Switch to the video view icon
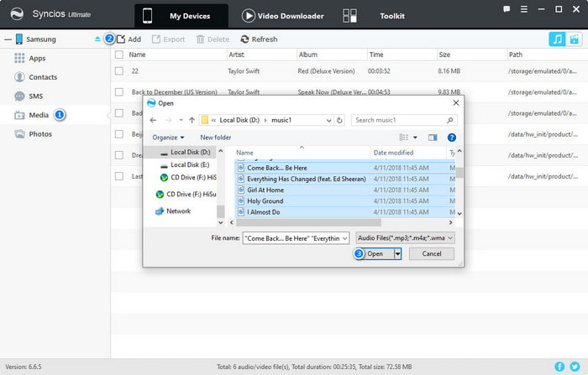The width and height of the screenshot is (588, 375). click(574, 39)
